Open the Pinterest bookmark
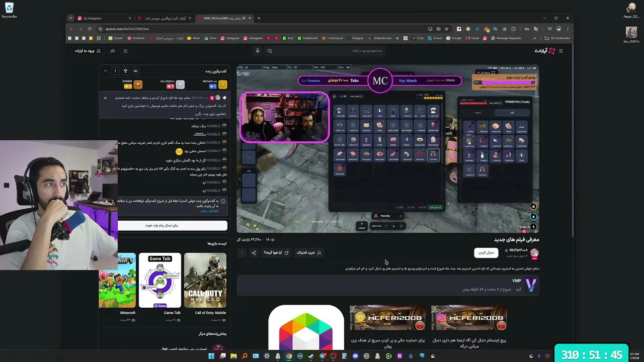Image resolution: width=644 pixels, height=362 pixels. pos(136,38)
